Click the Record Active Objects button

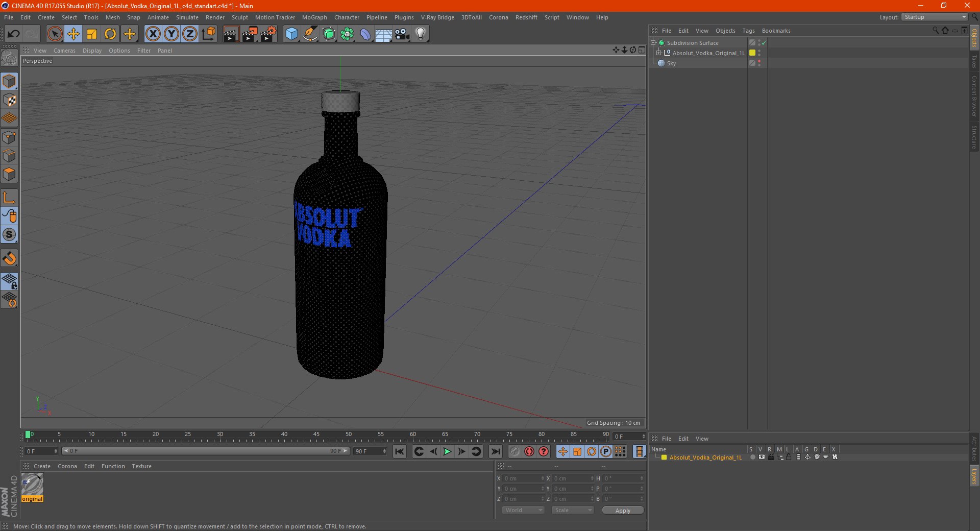click(514, 451)
